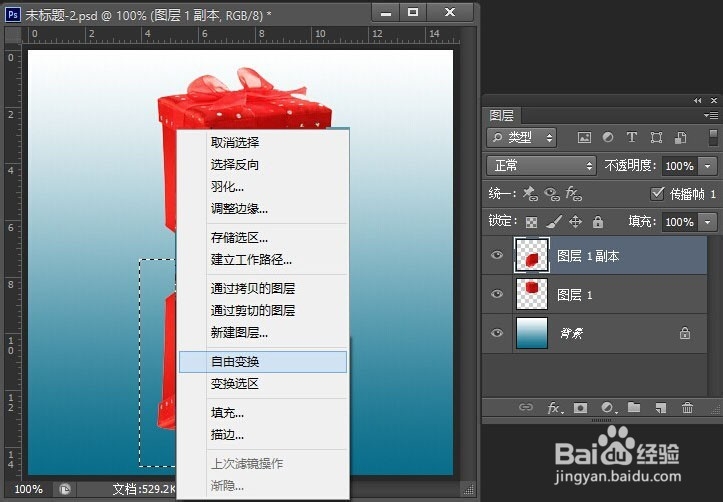Lock layer position move icon

click(x=575, y=222)
